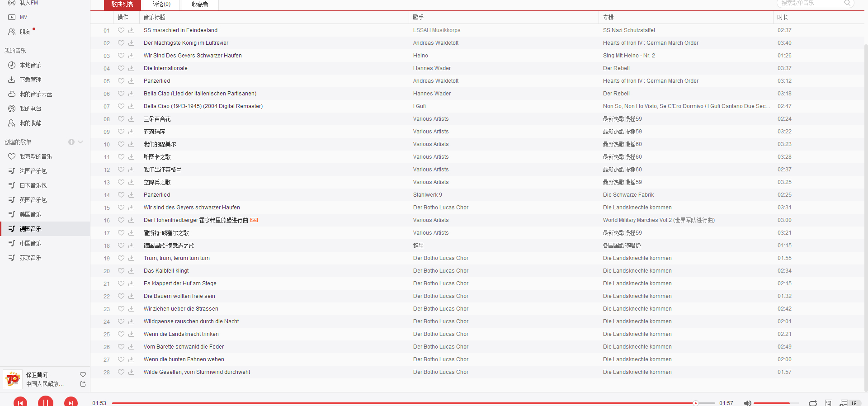Favorite the currently playing song 保卫黄河
Viewport: 868px width, 406px height.
pyautogui.click(x=83, y=374)
